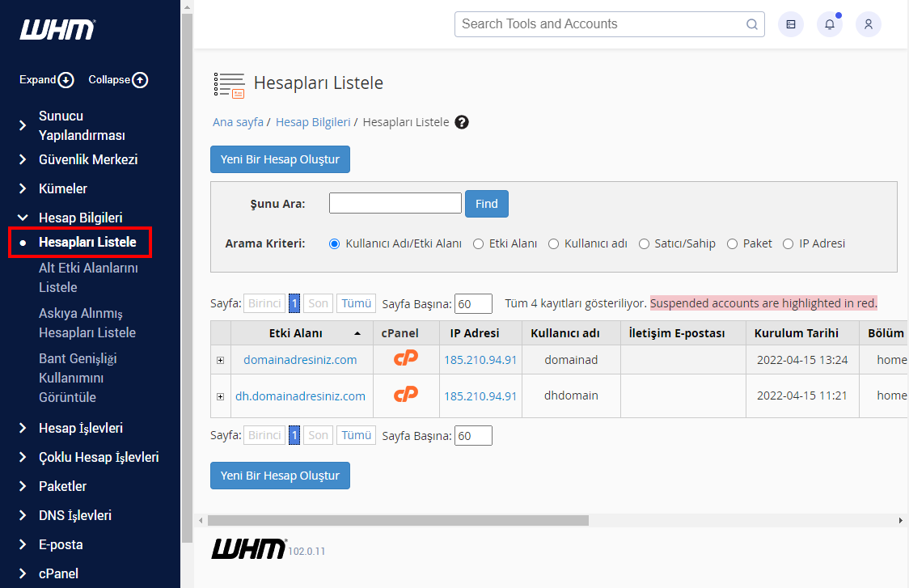Viewport: 909px width, 588px height.
Task: Click the news icon beside search bar
Action: pos(790,24)
